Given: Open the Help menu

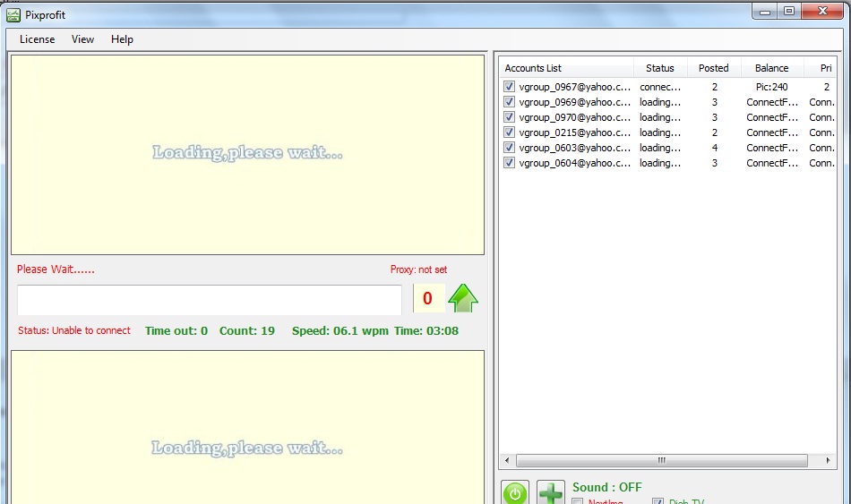Looking at the screenshot, I should coord(122,39).
